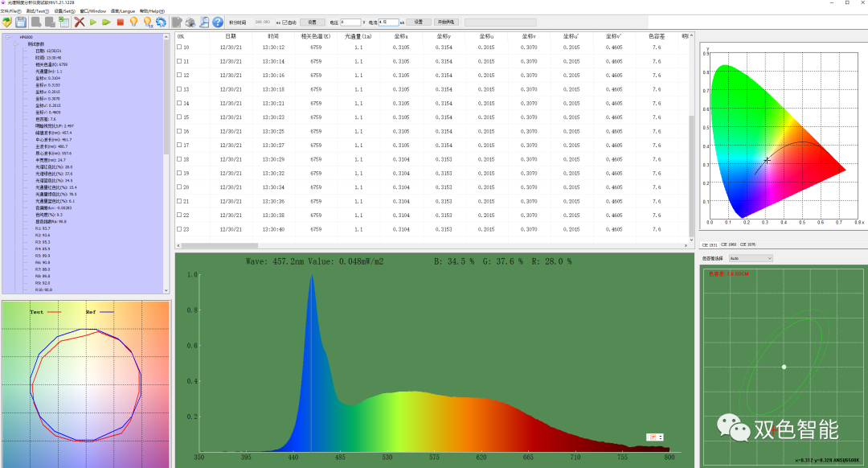This screenshot has width=868, height=468.
Task: Click the settings button beside the current field
Action: pyautogui.click(x=419, y=23)
